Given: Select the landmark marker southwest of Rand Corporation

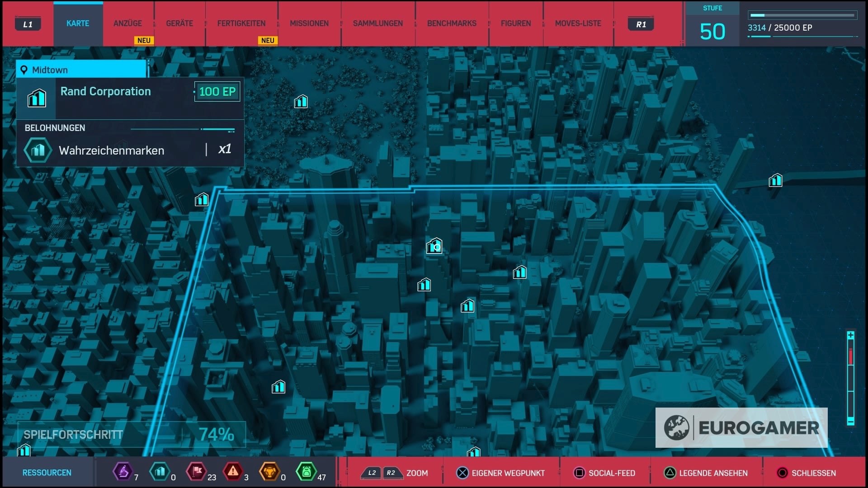Looking at the screenshot, I should [424, 285].
